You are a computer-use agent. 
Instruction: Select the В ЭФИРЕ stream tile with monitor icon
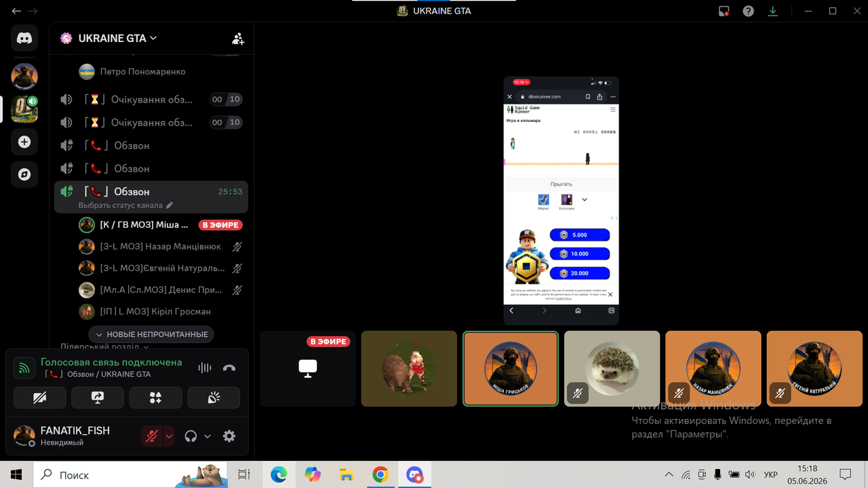click(x=308, y=369)
